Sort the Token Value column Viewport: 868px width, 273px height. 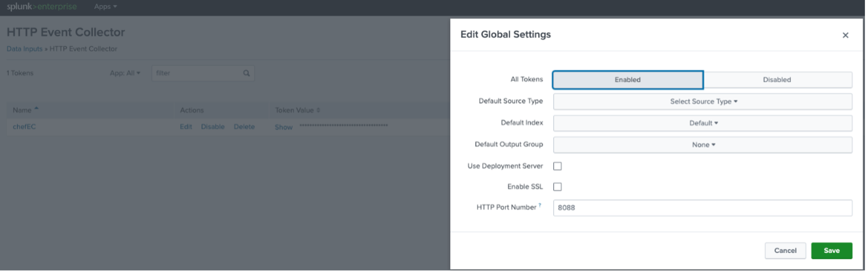tap(319, 110)
